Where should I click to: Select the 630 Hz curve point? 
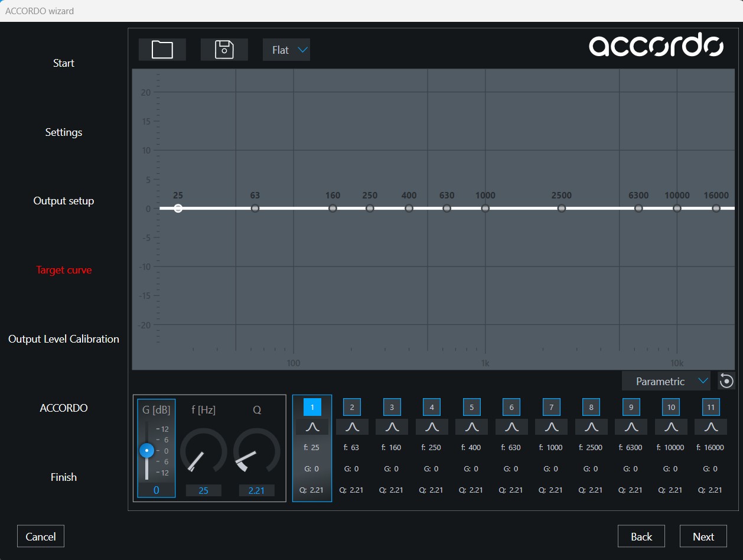447,208
